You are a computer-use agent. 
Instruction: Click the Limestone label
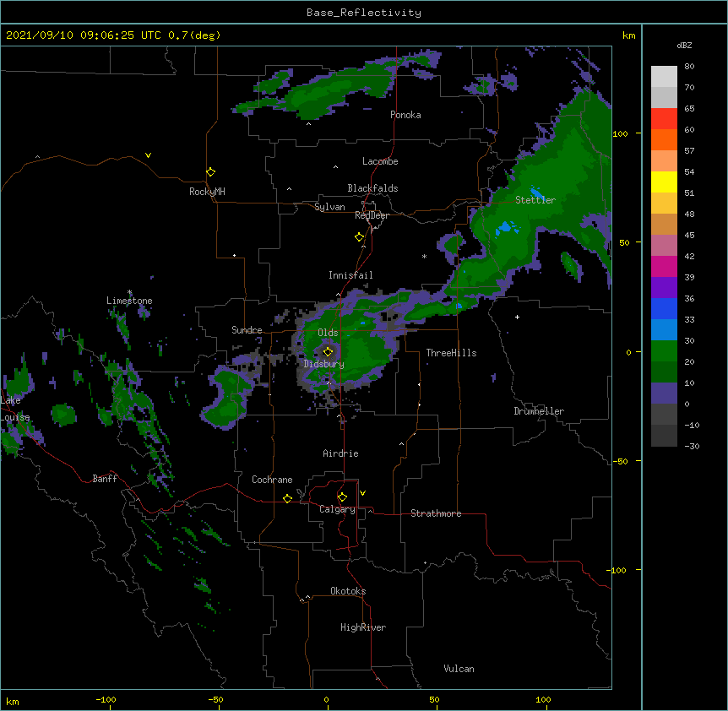pyautogui.click(x=129, y=301)
